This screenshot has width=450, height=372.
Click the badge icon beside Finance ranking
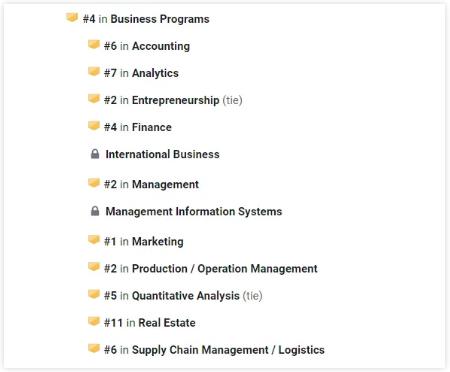tap(94, 125)
